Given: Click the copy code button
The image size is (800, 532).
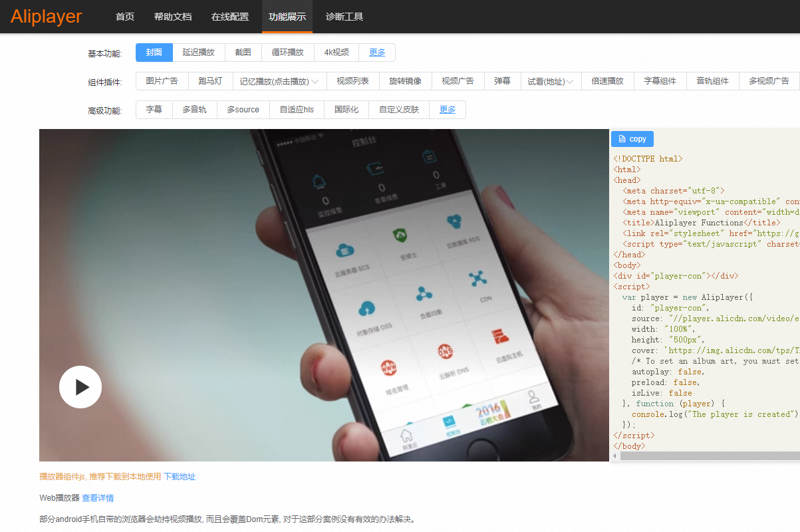Looking at the screenshot, I should click(x=632, y=139).
